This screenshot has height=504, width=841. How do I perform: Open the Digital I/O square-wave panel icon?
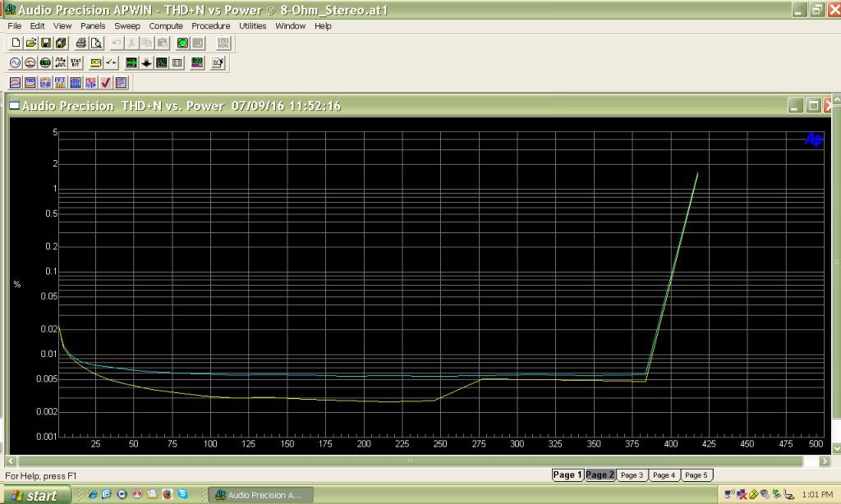click(60, 62)
